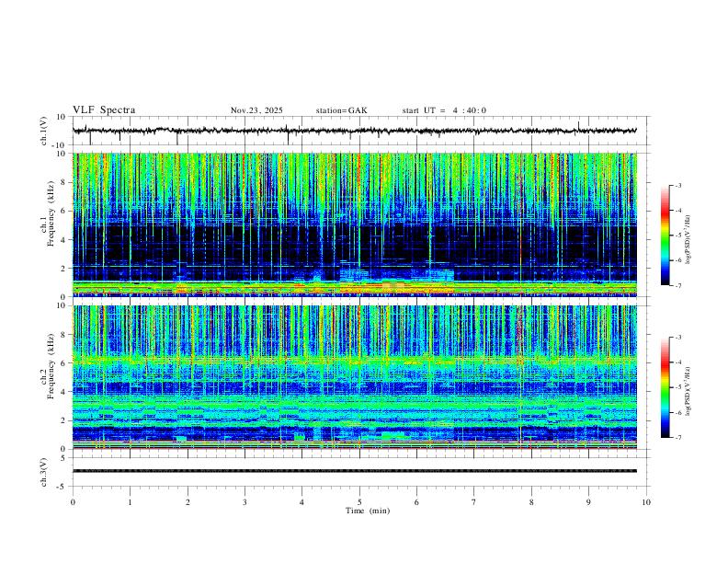Click time axis tick label "6"
Viewport: 728px width, 563px height.
pos(416,502)
